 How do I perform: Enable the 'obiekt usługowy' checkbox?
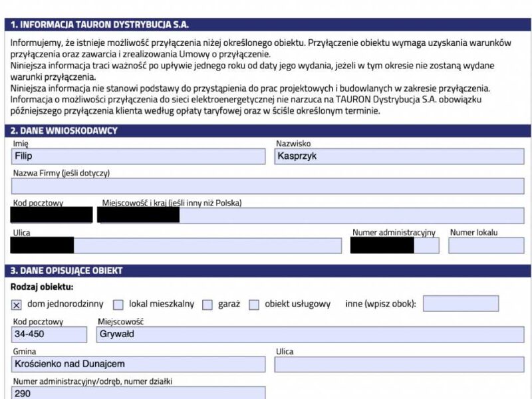point(254,305)
